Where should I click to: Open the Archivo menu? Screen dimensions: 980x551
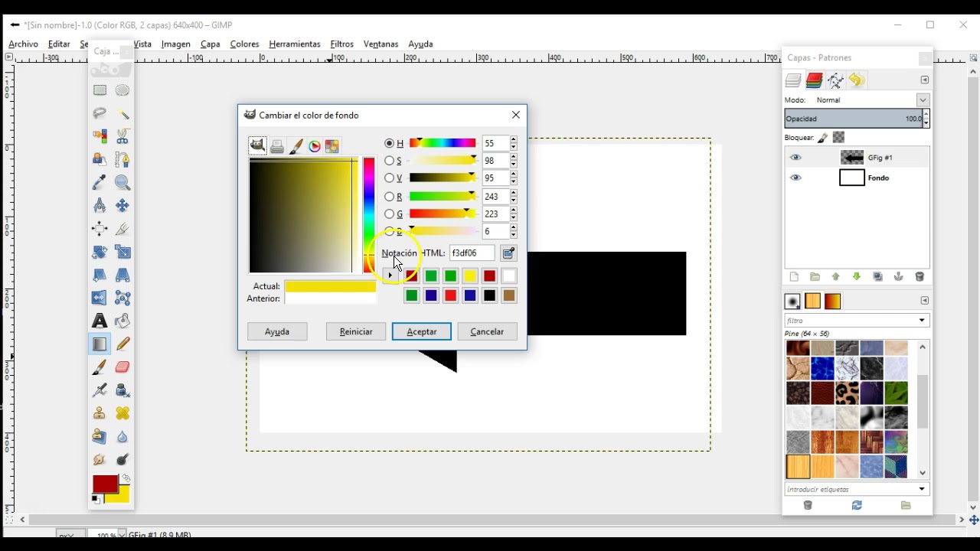pos(23,44)
